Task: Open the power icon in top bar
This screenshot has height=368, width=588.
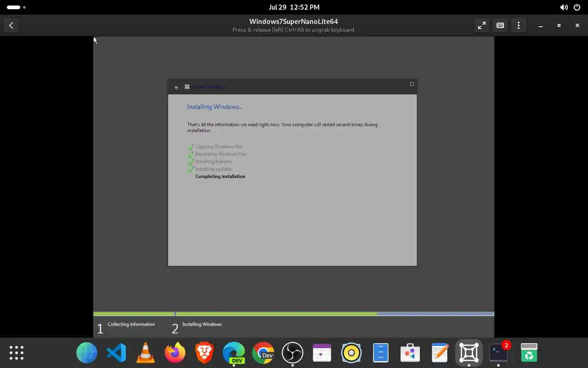Action: tap(577, 7)
